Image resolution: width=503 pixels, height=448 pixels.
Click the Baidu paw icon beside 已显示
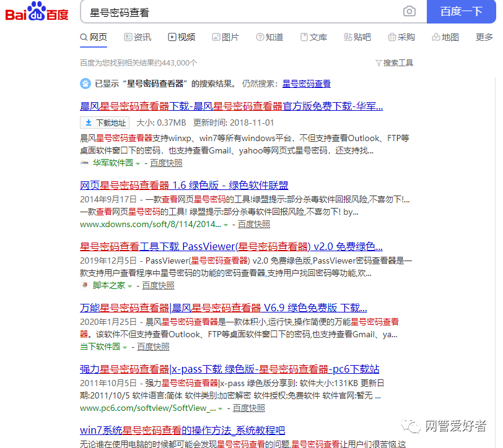(x=85, y=84)
